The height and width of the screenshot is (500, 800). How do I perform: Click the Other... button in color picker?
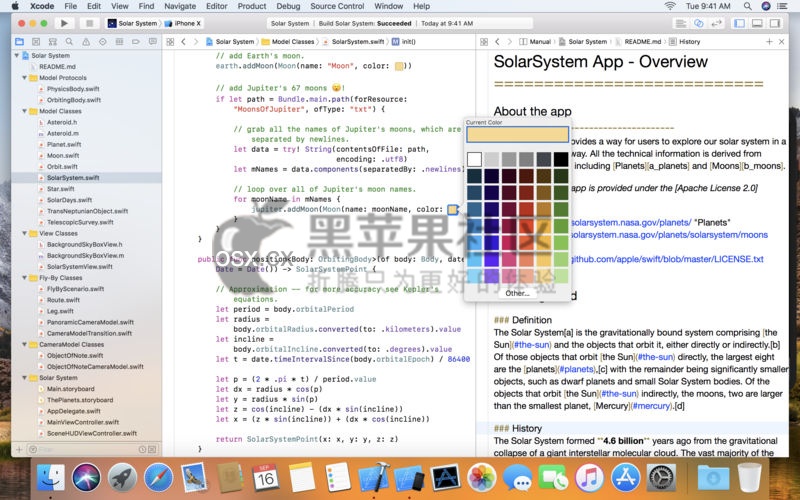pyautogui.click(x=517, y=293)
